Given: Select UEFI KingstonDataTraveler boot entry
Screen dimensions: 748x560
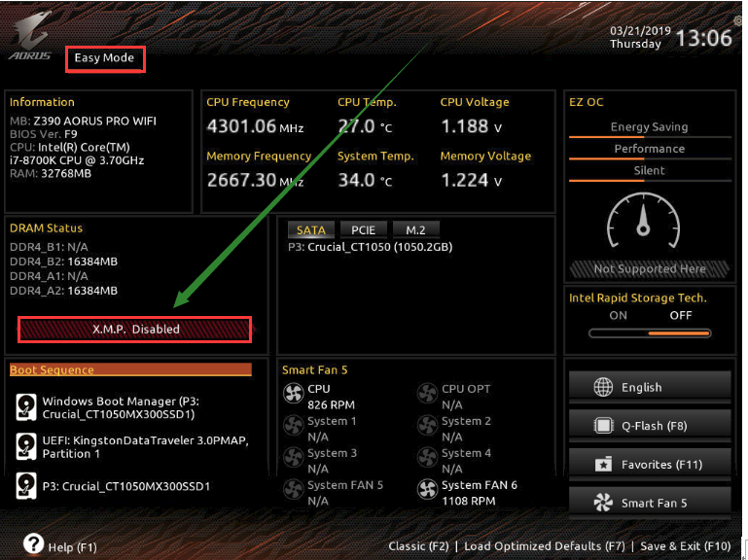Looking at the screenshot, I should pos(146,447).
